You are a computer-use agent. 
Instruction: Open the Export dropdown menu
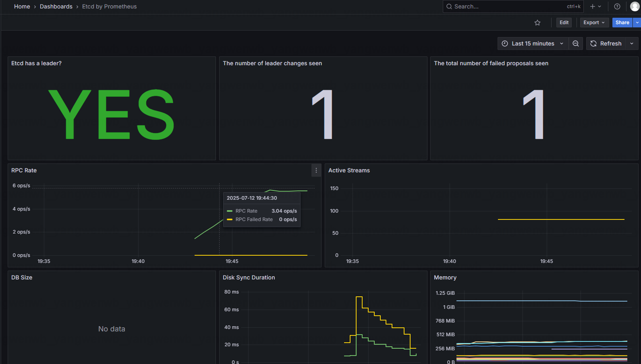594,23
